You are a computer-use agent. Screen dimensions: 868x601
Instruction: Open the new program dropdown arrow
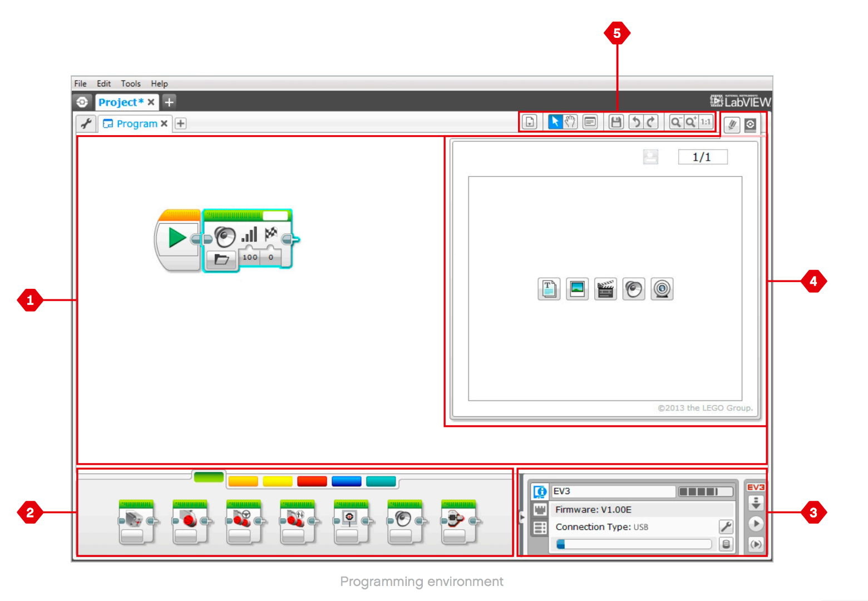pyautogui.click(x=529, y=122)
